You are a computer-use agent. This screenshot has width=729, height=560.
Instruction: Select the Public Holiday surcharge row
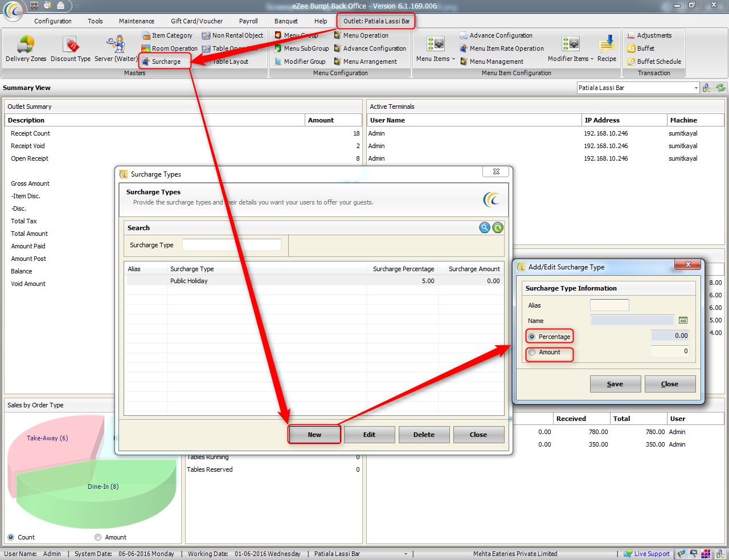point(314,281)
